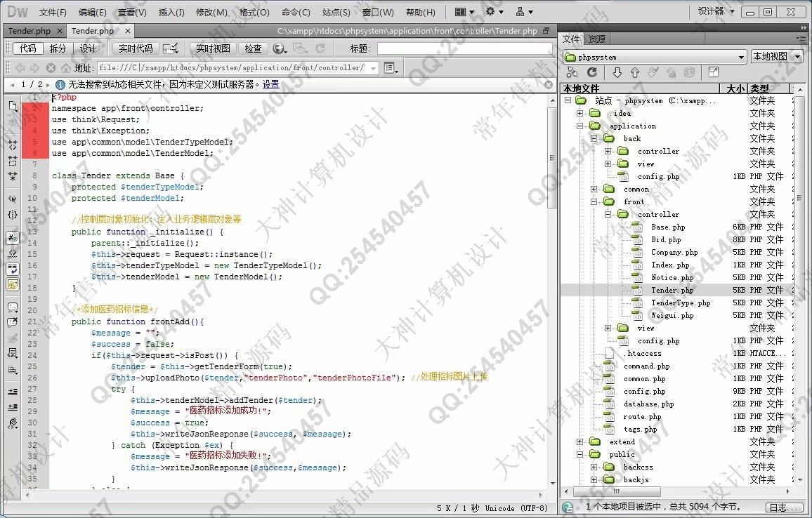Open address bar dropdown arrow
The image size is (812, 518).
pos(373,68)
